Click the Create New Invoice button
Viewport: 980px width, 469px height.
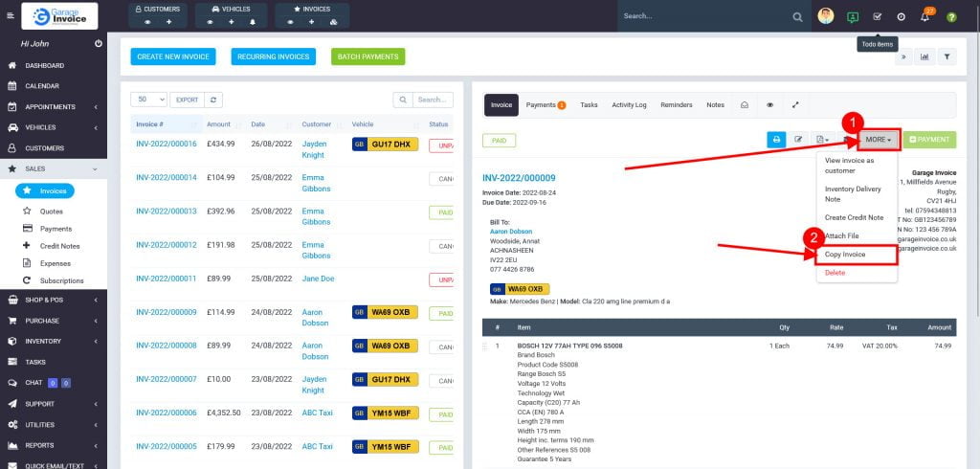(175, 56)
